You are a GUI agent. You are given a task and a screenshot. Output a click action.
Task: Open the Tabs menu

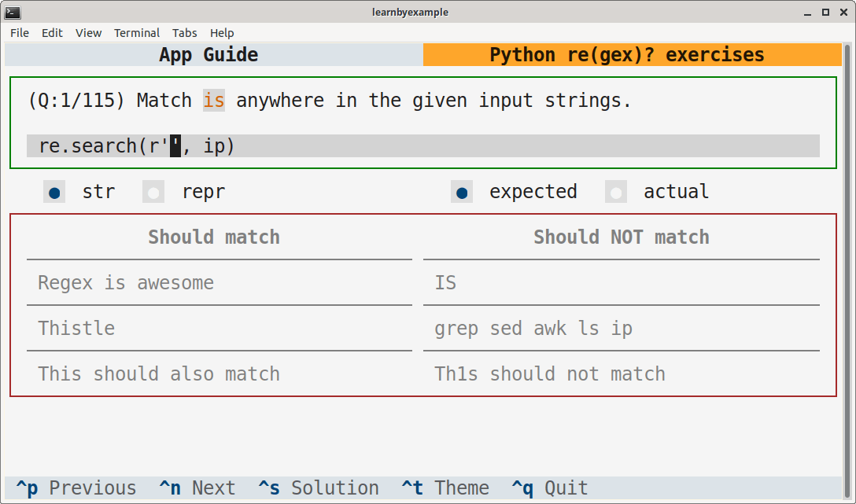point(185,33)
